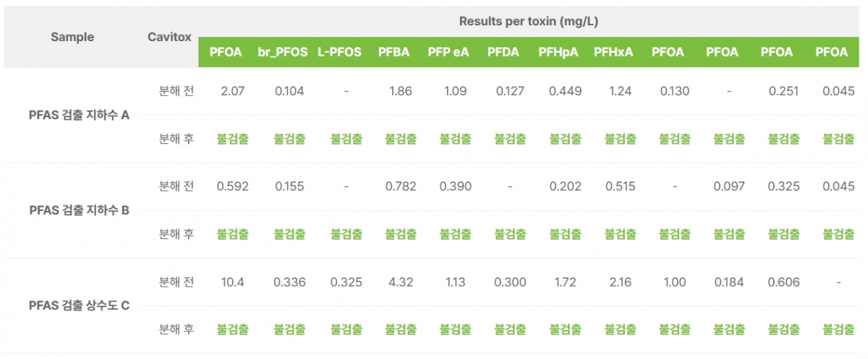The width and height of the screenshot is (868, 359).
Task: Click the 0.449 value cell
Action: pyautogui.click(x=565, y=91)
